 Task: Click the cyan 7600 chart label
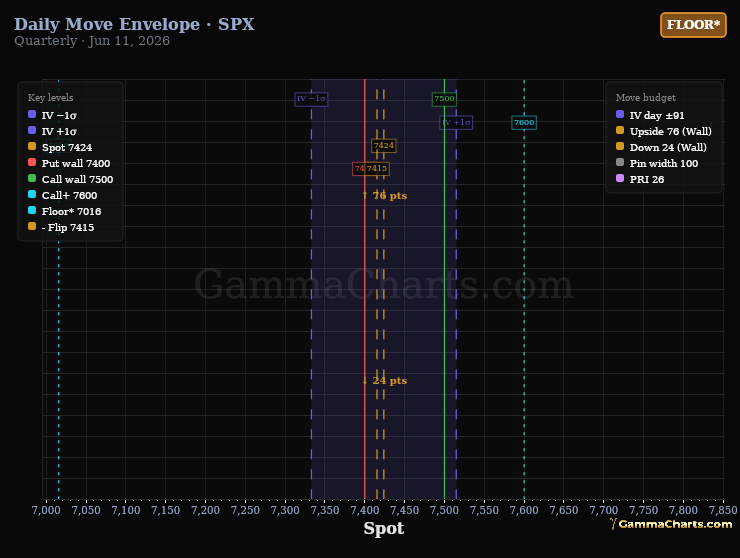(x=524, y=123)
